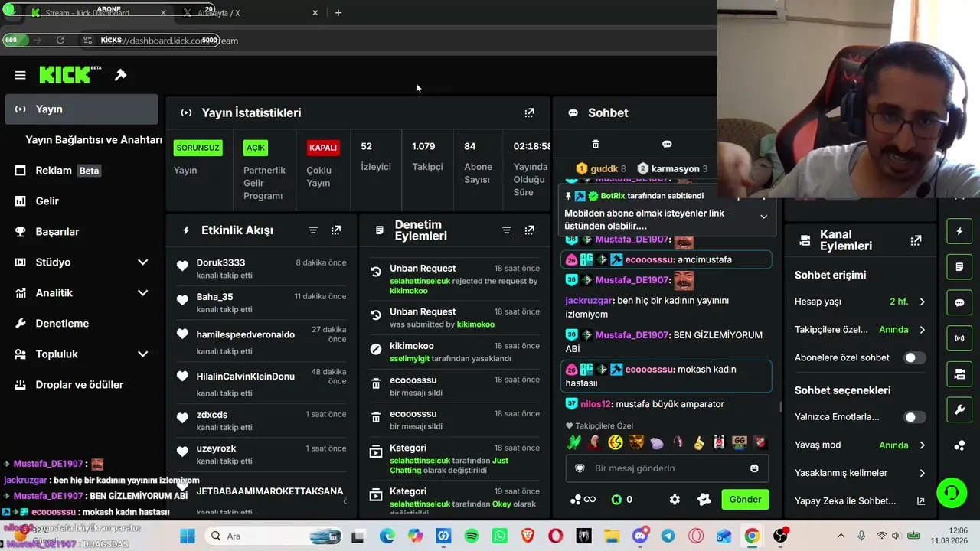The image size is (980, 551).
Task: Open WhatsApp from the taskbar
Action: tap(500, 536)
